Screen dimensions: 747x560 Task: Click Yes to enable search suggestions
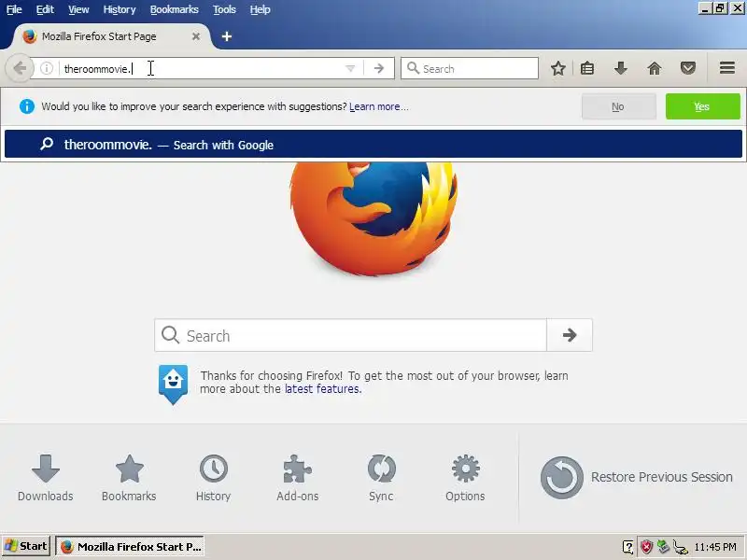pos(702,106)
